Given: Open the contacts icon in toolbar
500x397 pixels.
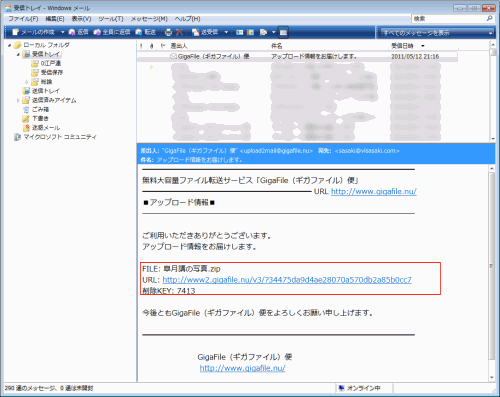Looking at the screenshot, I should [x=240, y=32].
